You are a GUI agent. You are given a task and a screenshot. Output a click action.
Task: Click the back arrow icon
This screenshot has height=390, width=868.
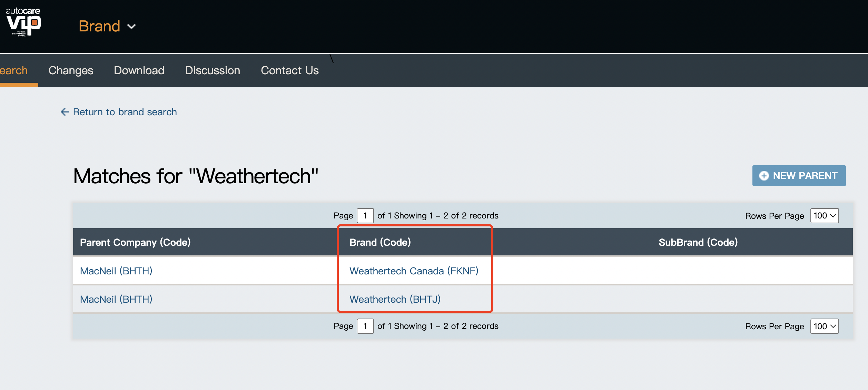[x=65, y=112]
